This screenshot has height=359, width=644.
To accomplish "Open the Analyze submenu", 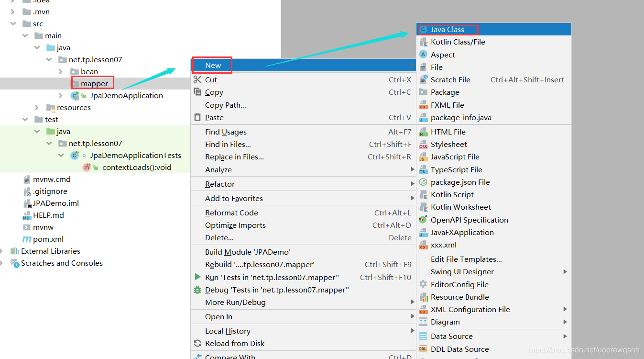I will point(303,169).
